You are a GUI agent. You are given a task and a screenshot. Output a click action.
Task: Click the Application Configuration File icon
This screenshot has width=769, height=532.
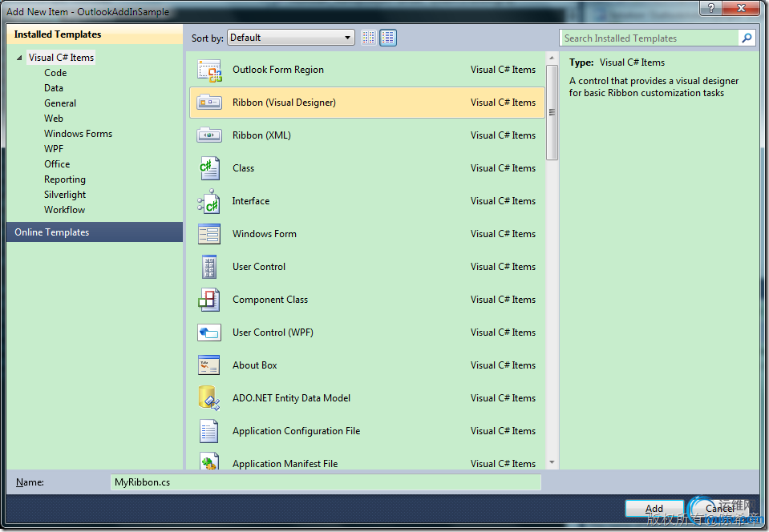click(x=209, y=430)
